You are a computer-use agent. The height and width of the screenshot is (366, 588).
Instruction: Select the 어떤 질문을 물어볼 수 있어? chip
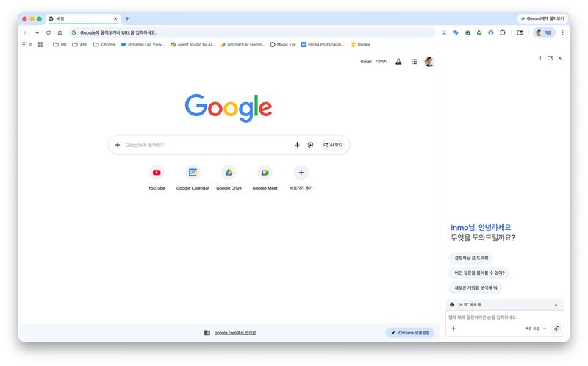479,273
